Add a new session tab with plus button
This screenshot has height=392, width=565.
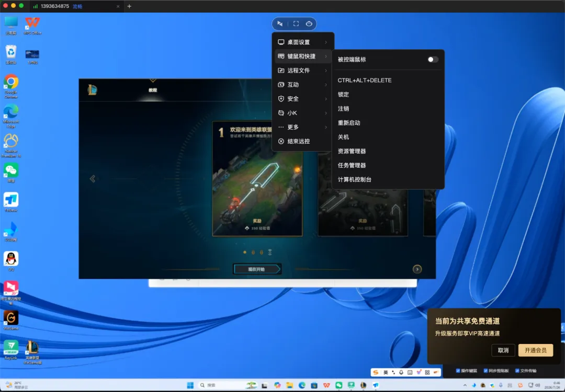pos(129,6)
